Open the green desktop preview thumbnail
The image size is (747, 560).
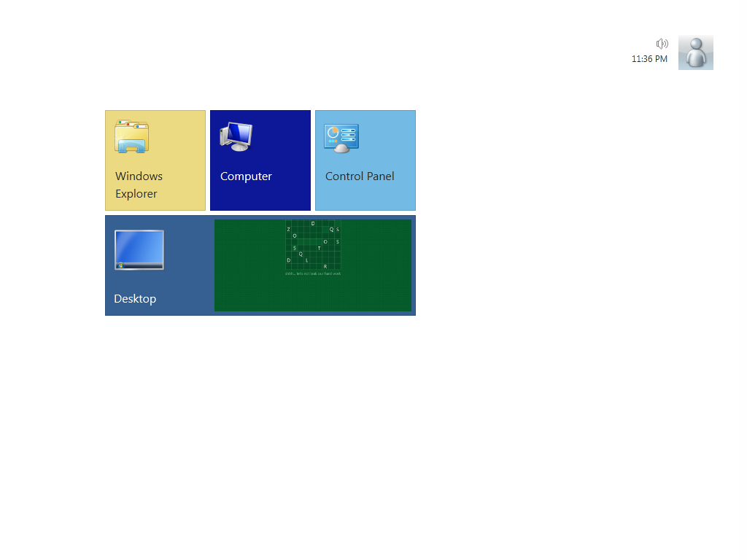(x=313, y=265)
